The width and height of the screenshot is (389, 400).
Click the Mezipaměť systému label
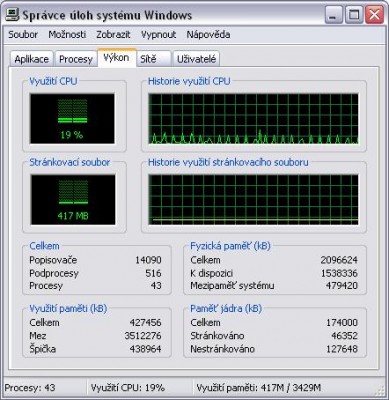(x=232, y=286)
